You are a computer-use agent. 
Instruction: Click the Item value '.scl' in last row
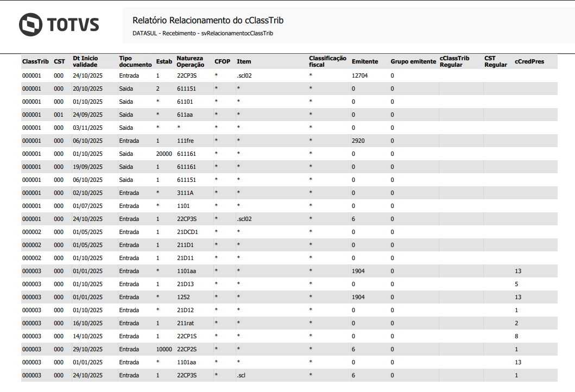(241, 376)
